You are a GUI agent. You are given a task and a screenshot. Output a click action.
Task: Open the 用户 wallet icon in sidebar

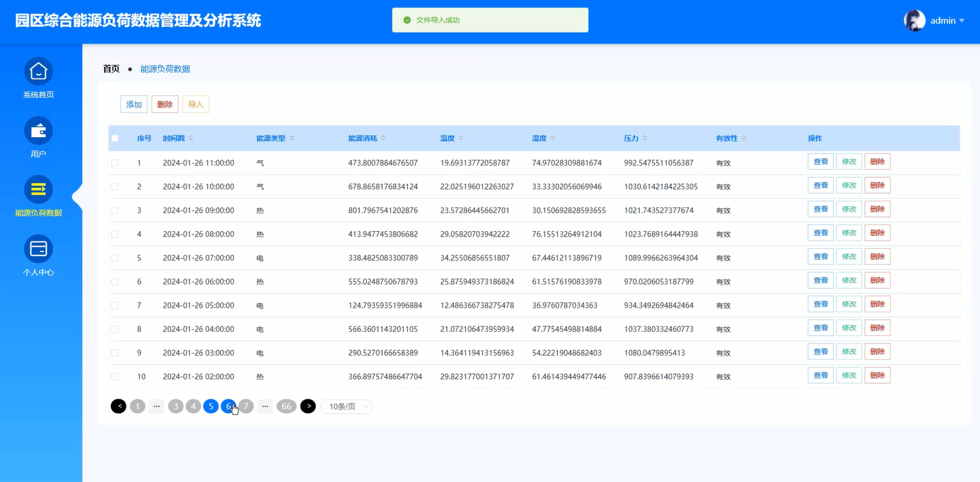click(x=39, y=130)
